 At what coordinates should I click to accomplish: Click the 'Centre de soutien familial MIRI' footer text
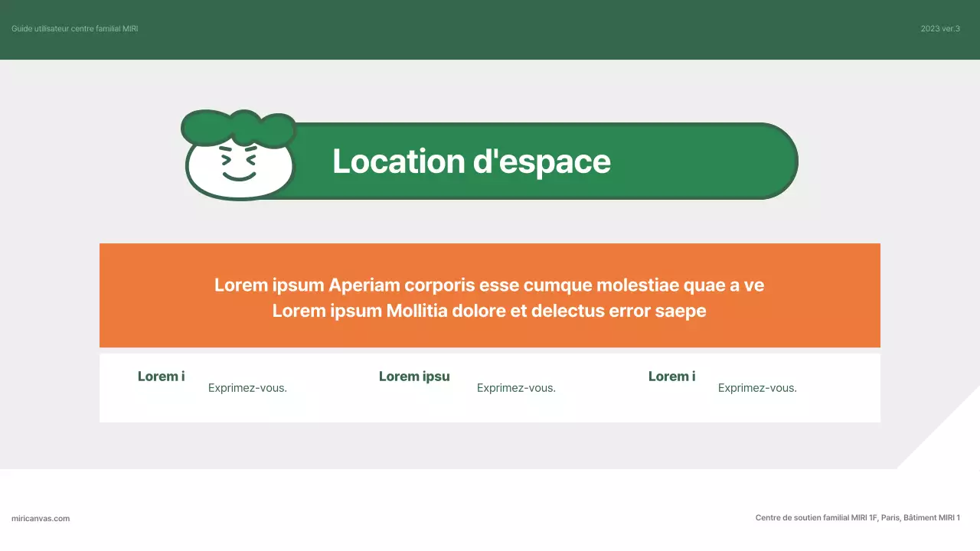pos(857,517)
